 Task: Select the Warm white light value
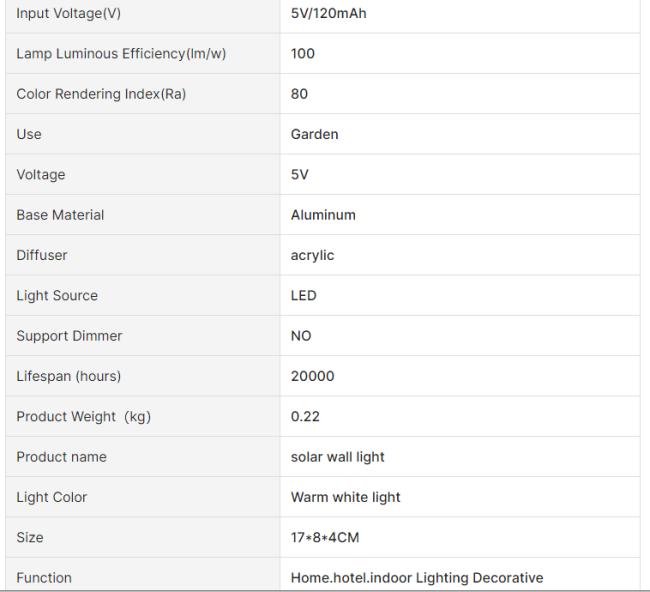tap(345, 497)
